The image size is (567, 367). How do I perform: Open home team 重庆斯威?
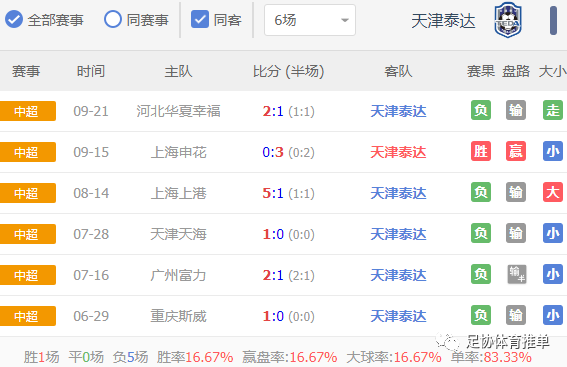click(178, 316)
